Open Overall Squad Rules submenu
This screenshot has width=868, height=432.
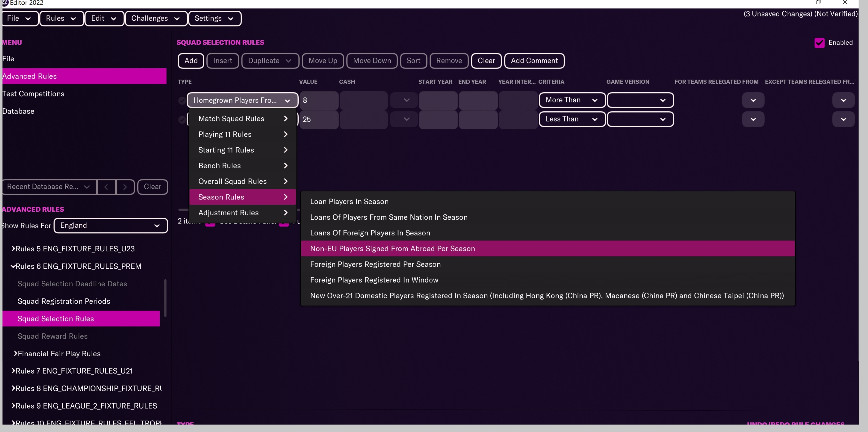coord(242,181)
